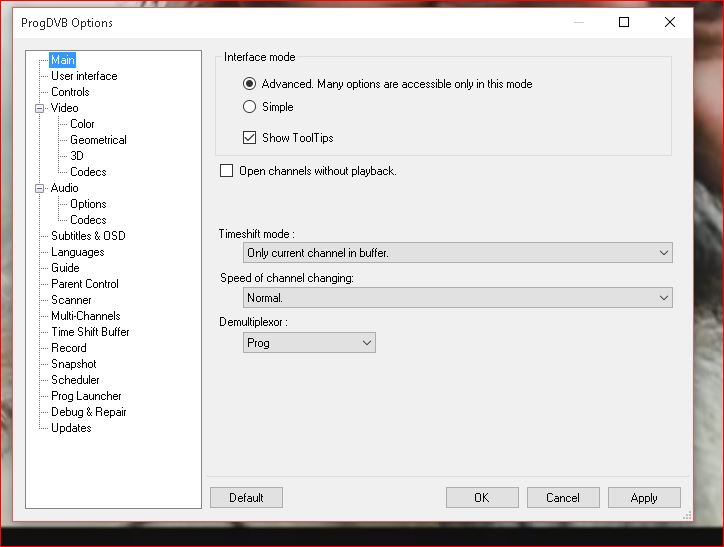724x547 pixels.
Task: Select the Advanced interface mode radio button
Action: (250, 84)
